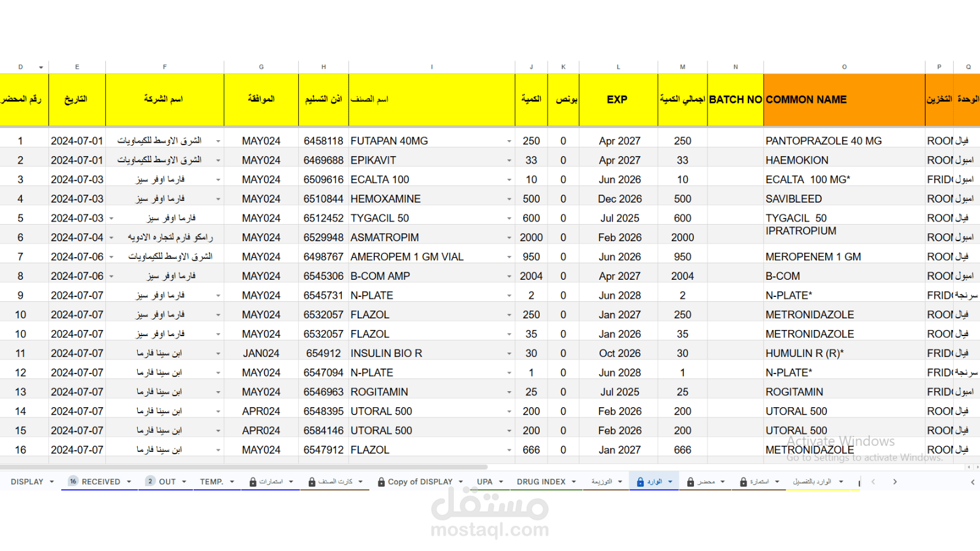Viewport: 980px width, 551px height.
Task: Click the lock icon on استمارة sheet tab
Action: pos(743,482)
